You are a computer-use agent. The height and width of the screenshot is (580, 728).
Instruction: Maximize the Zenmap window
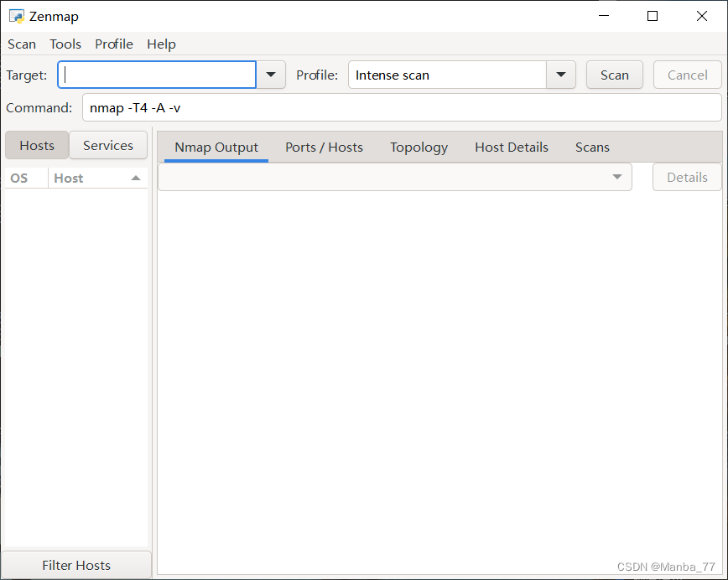click(653, 16)
